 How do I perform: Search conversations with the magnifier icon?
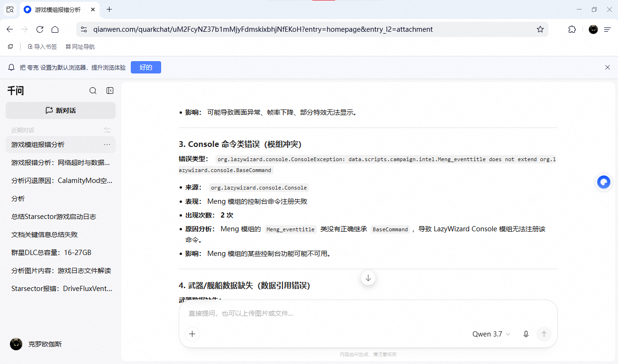[x=93, y=91]
